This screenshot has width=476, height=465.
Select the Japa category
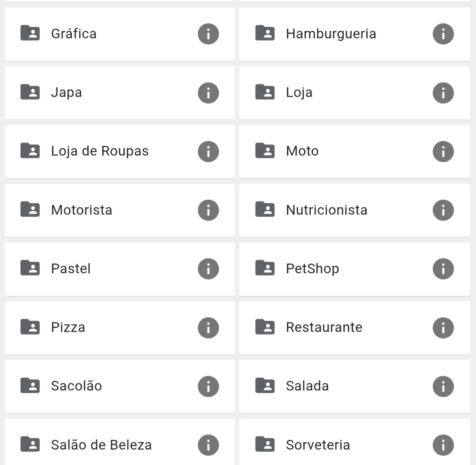(120, 93)
